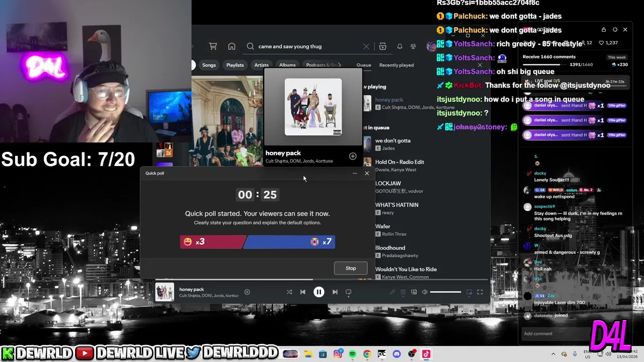Toggle lyrics microphone icon in player bar
644x362 pixels.
click(x=392, y=292)
